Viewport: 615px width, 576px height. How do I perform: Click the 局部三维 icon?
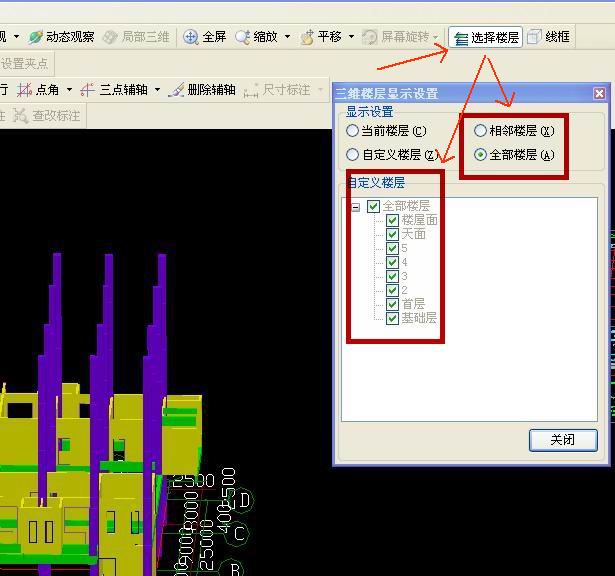tap(110, 37)
